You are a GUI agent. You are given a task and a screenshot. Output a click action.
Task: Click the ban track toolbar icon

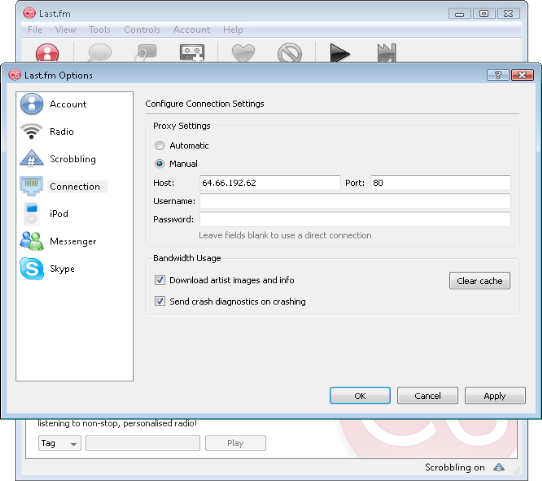(x=290, y=53)
